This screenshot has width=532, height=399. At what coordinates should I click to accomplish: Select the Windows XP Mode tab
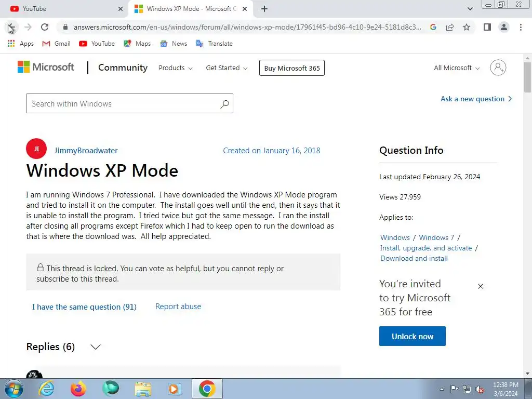click(190, 9)
